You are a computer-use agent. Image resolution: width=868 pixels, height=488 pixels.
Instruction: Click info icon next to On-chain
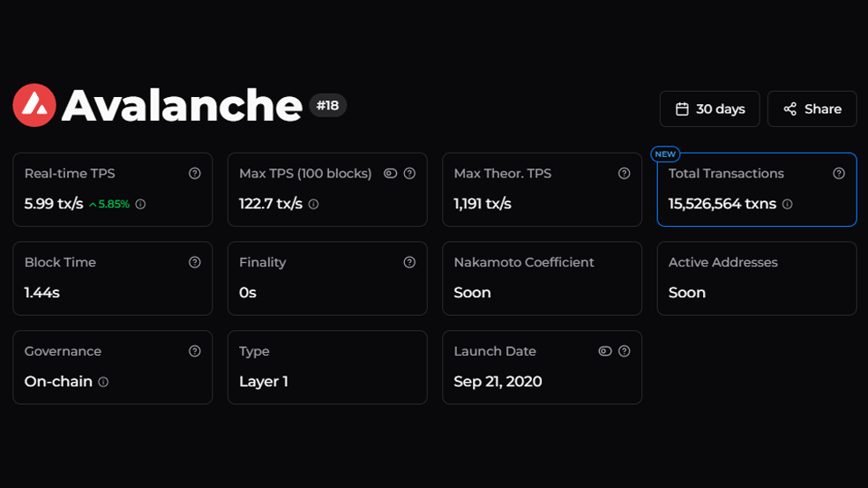103,381
